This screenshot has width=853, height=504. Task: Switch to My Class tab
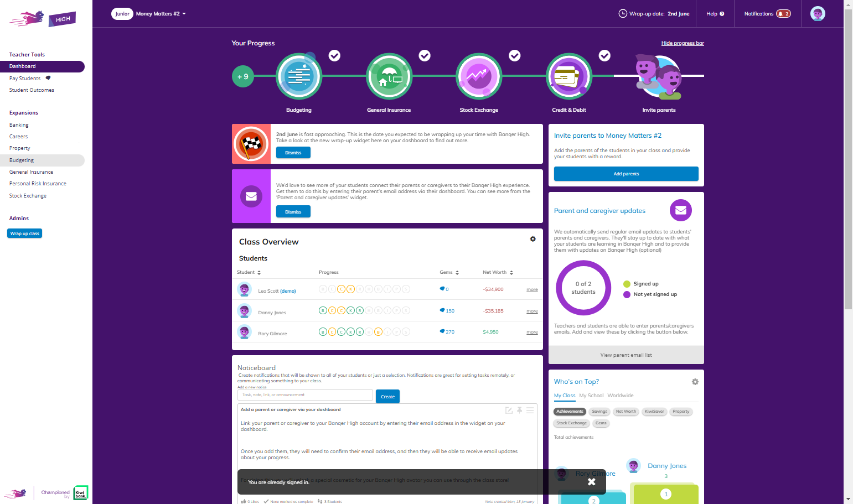tap(565, 396)
